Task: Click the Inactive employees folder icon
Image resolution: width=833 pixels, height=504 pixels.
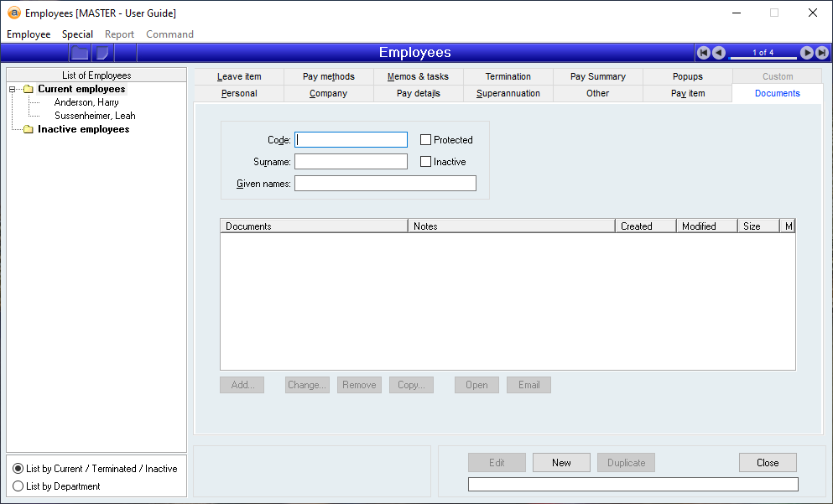Action: [x=28, y=130]
